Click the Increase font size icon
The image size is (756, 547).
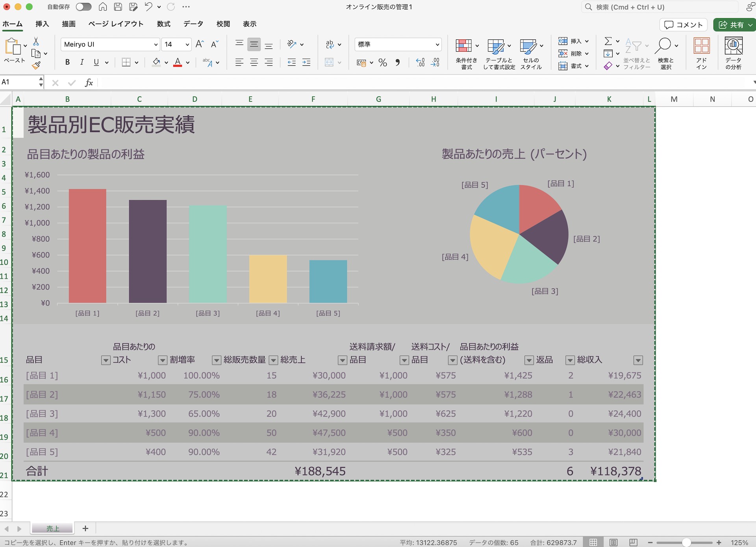coord(200,44)
